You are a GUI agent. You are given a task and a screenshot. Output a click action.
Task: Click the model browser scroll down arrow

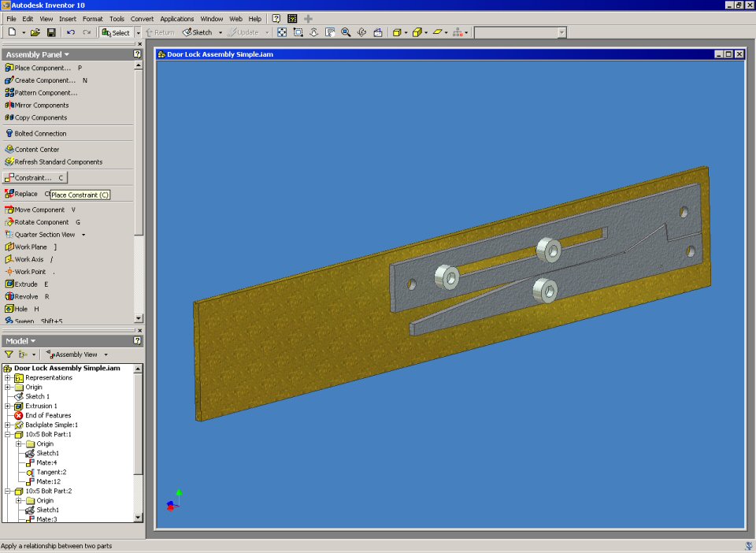pos(139,518)
